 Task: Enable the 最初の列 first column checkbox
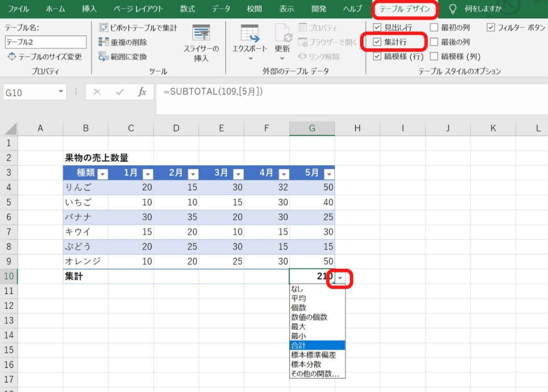tap(434, 27)
